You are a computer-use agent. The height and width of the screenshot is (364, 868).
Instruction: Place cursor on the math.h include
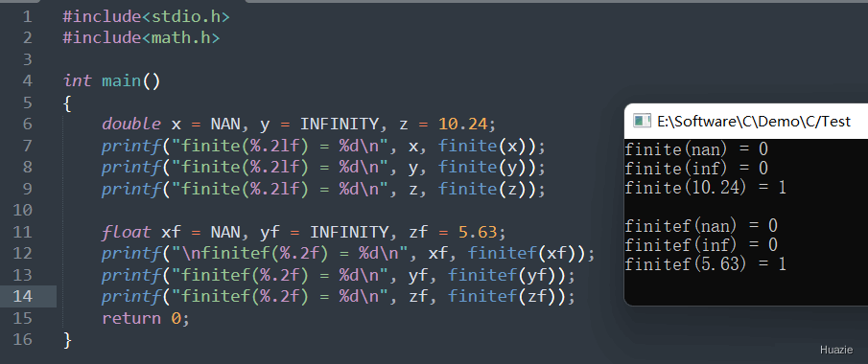coord(141,38)
